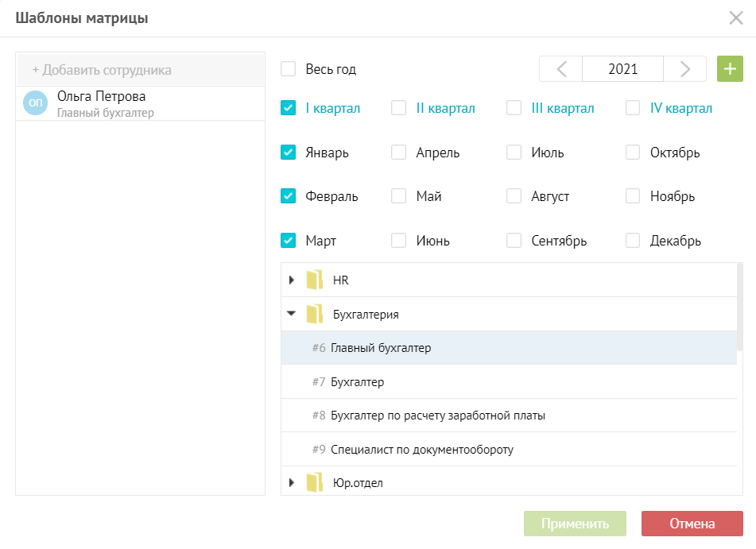Uncheck the I квартал checkbox
The image size is (756, 549).
(289, 108)
